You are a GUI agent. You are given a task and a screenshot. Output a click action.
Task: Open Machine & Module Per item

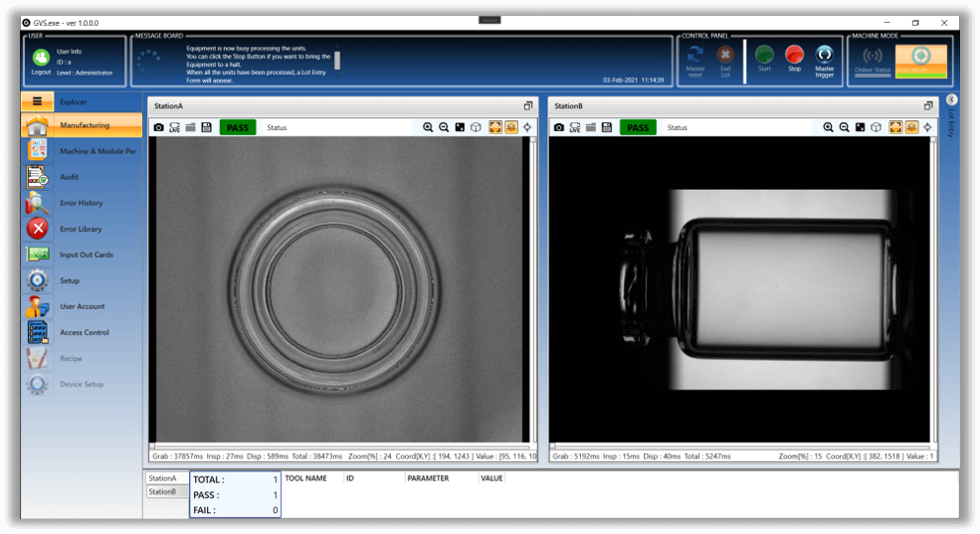[x=82, y=151]
